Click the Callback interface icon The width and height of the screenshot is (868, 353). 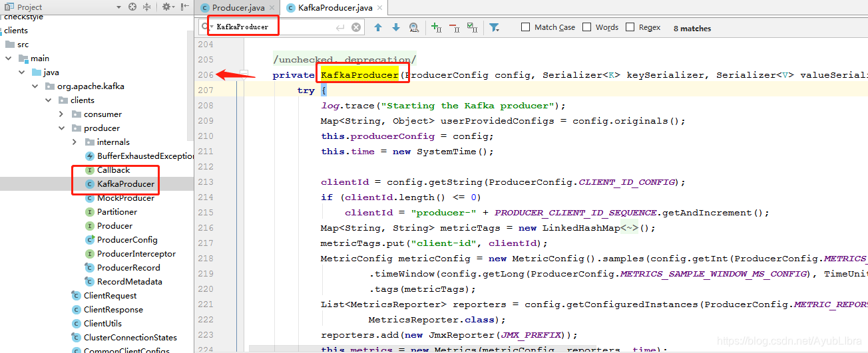click(90, 170)
